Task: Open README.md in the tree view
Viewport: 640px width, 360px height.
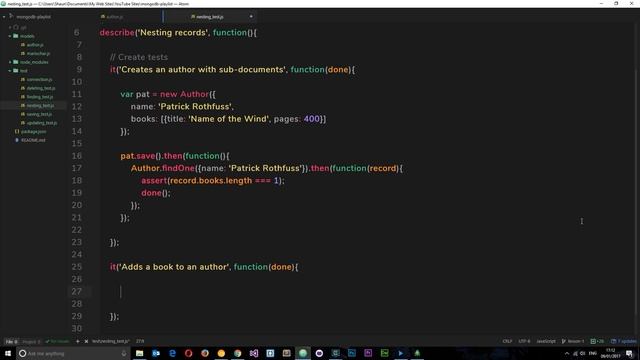Action: [x=33, y=140]
